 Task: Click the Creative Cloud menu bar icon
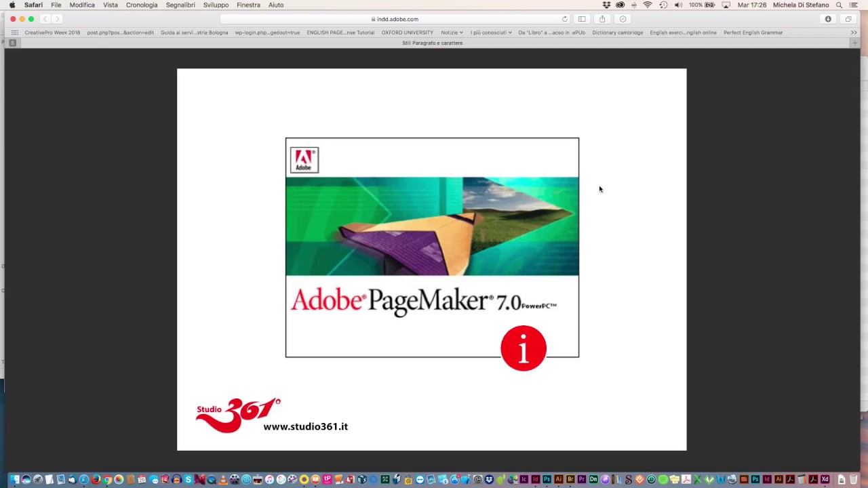coord(620,5)
